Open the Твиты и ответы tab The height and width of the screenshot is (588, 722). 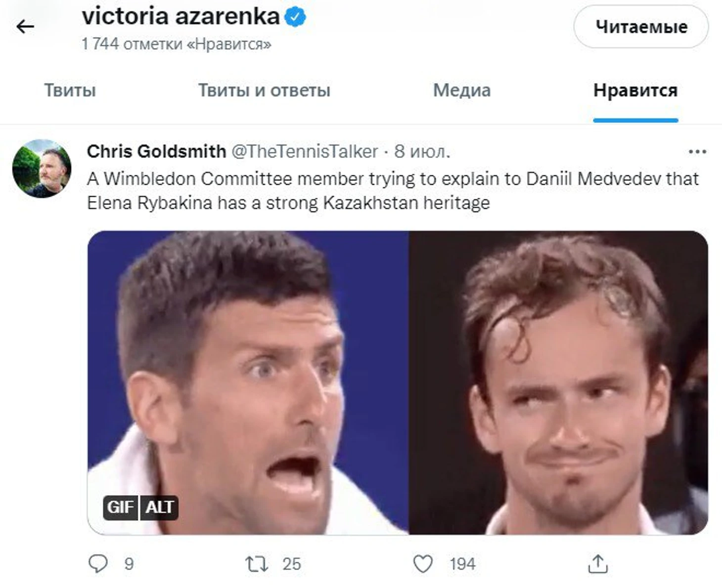click(x=264, y=90)
